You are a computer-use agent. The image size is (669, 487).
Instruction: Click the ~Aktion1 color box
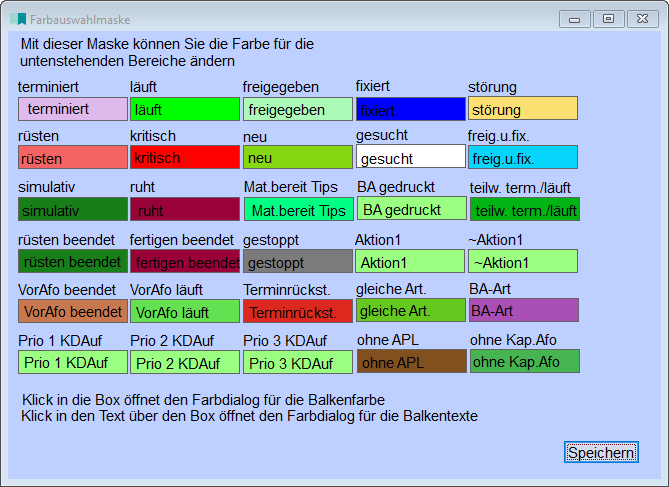[523, 261]
